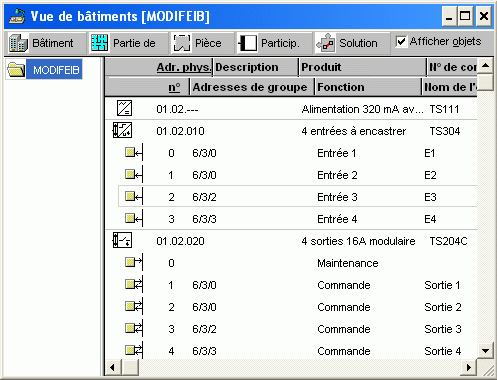Click the Fonction column header
The width and height of the screenshot is (497, 380).
point(368,87)
